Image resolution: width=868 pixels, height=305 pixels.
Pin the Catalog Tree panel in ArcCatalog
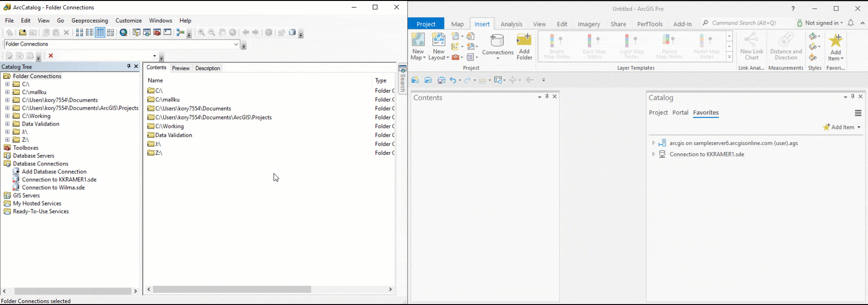click(x=129, y=66)
